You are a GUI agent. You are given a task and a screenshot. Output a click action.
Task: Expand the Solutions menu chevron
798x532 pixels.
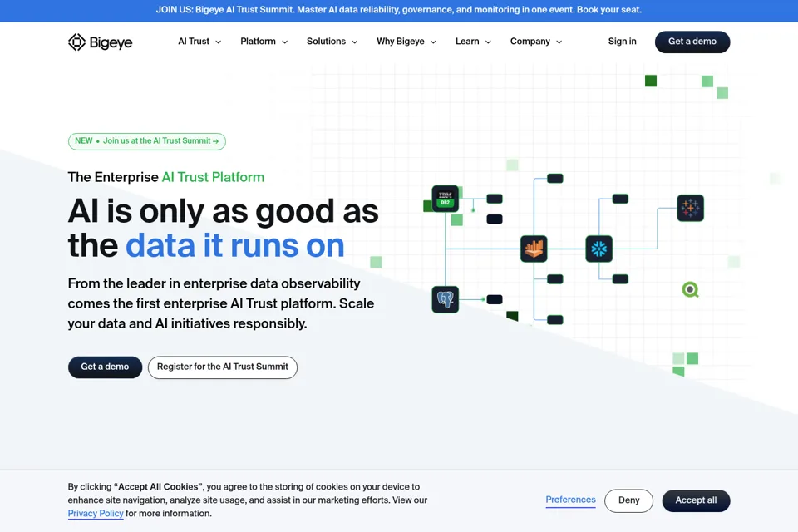coord(355,42)
